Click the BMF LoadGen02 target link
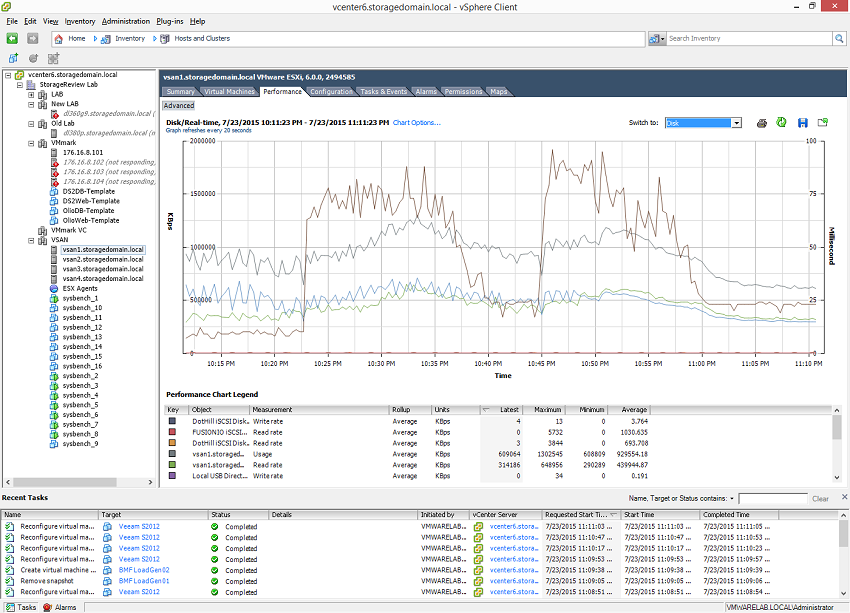The height and width of the screenshot is (613, 850). [144, 570]
